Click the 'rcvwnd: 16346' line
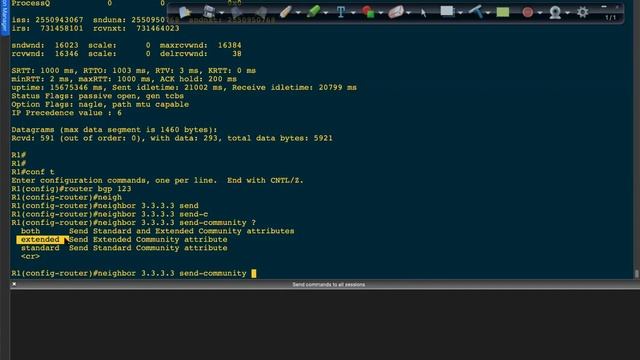 pos(126,54)
